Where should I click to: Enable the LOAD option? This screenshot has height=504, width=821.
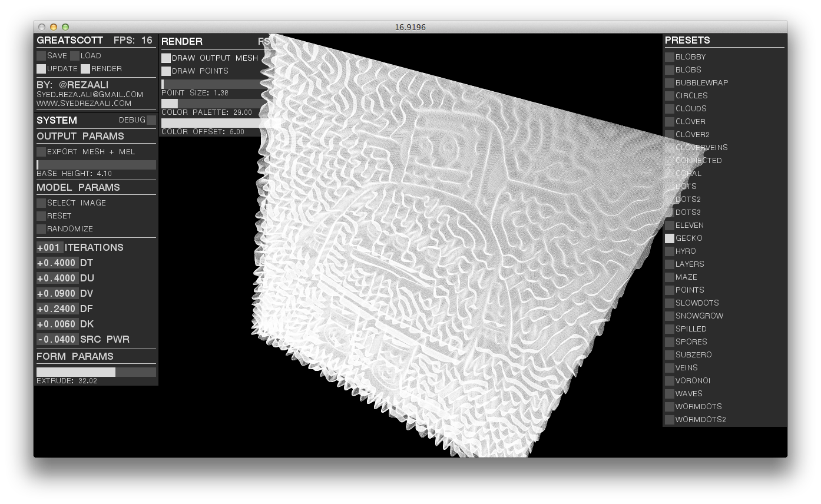75,55
